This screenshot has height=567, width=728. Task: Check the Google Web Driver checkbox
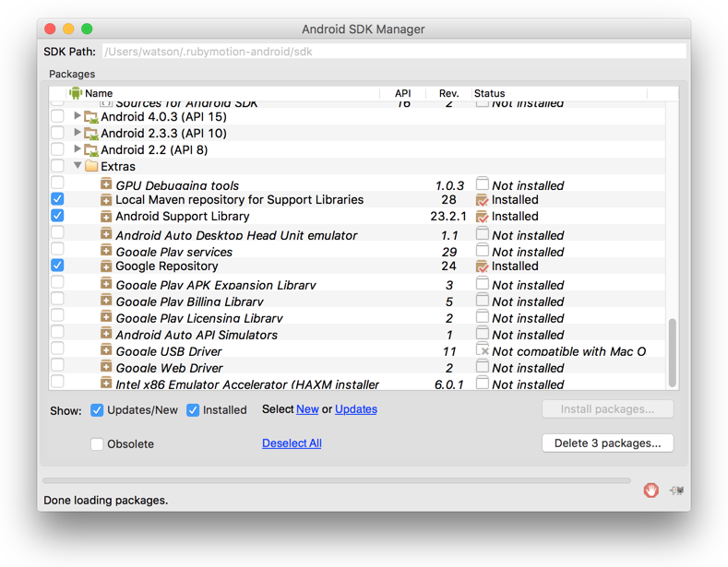(x=57, y=365)
